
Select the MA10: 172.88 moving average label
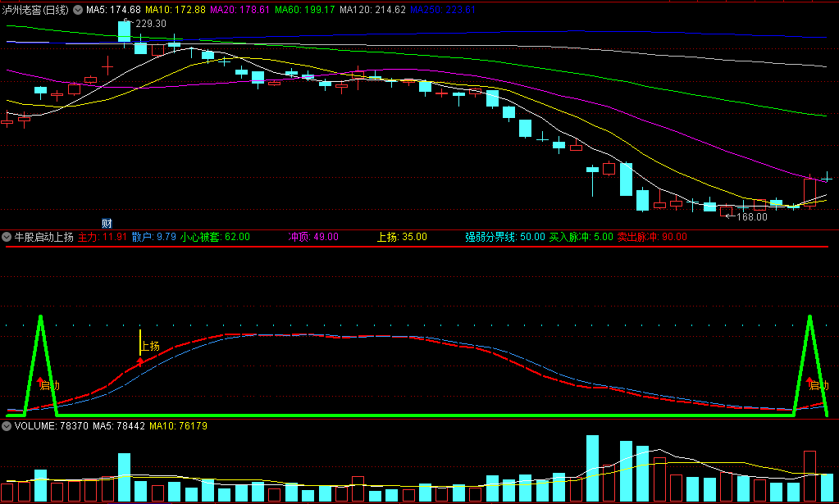pyautogui.click(x=175, y=10)
